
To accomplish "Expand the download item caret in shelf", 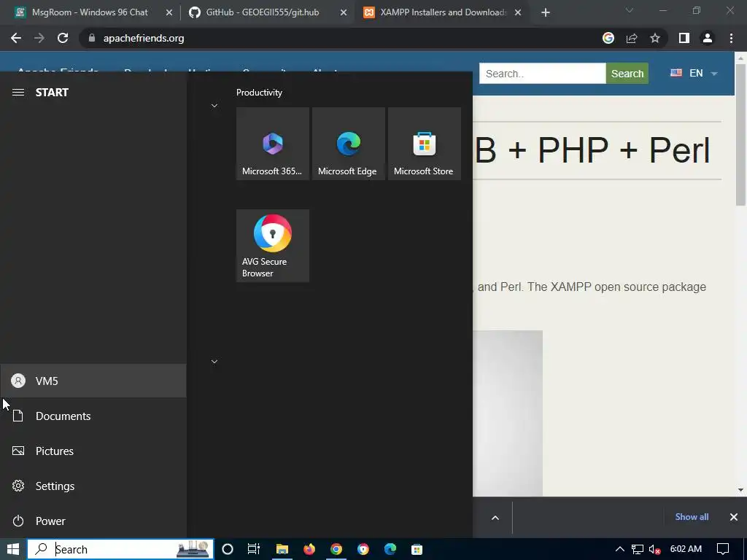I will [x=495, y=518].
